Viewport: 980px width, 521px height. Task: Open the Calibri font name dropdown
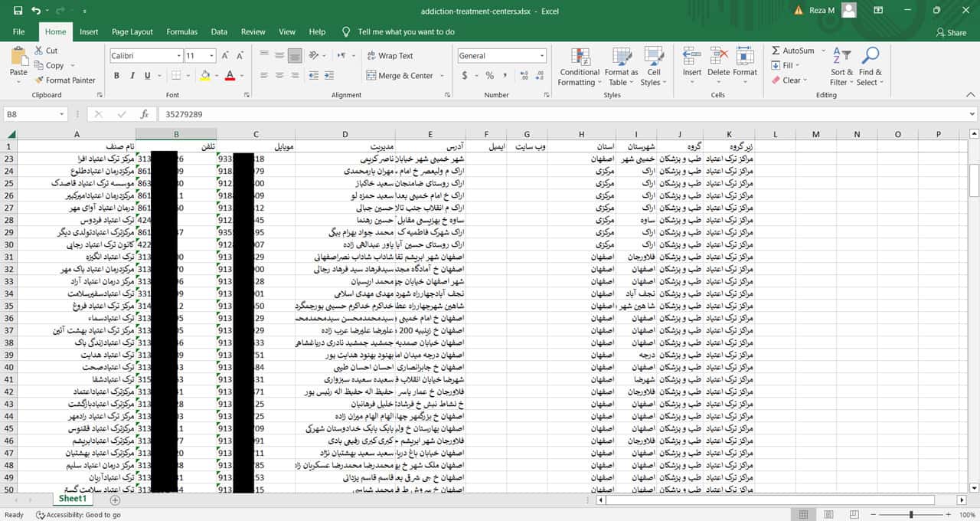pos(179,56)
